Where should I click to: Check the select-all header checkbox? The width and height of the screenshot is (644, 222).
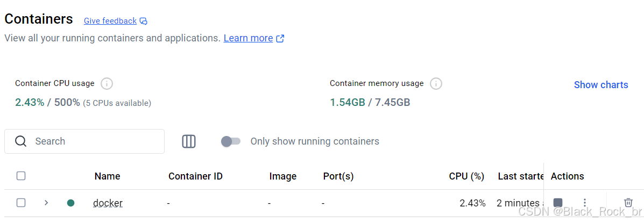[x=21, y=176]
